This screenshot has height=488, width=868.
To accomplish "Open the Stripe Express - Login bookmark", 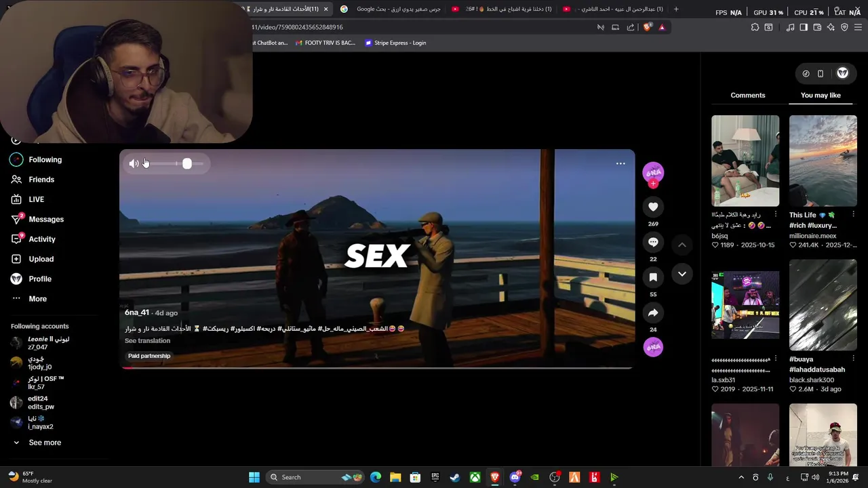I will [395, 43].
